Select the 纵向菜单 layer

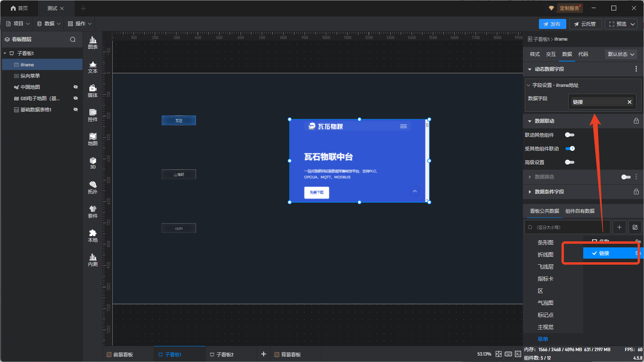point(42,76)
